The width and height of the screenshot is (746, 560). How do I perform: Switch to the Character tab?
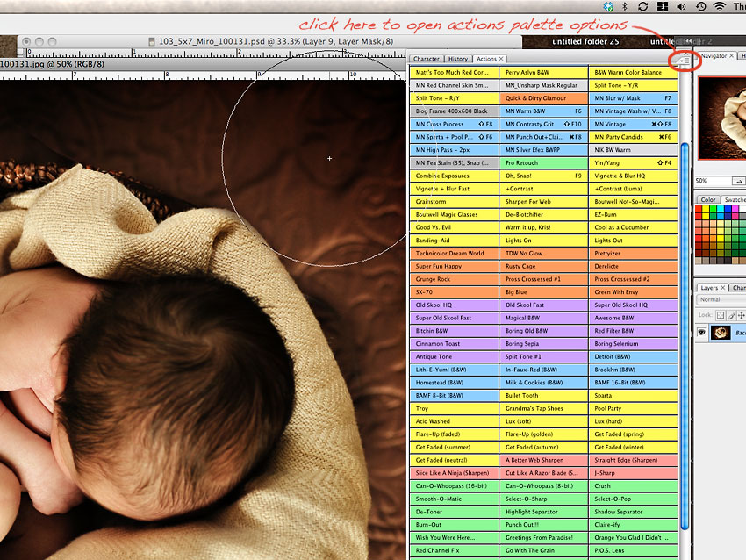click(427, 59)
